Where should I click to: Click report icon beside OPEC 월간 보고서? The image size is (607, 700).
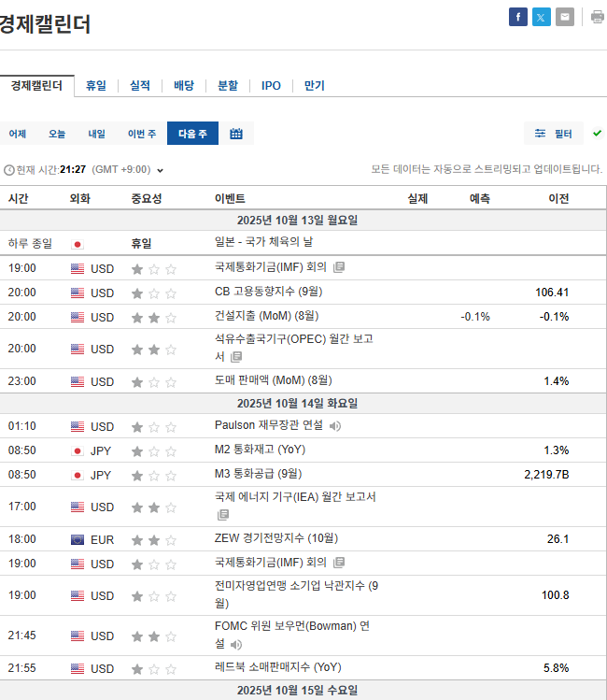tap(236, 357)
